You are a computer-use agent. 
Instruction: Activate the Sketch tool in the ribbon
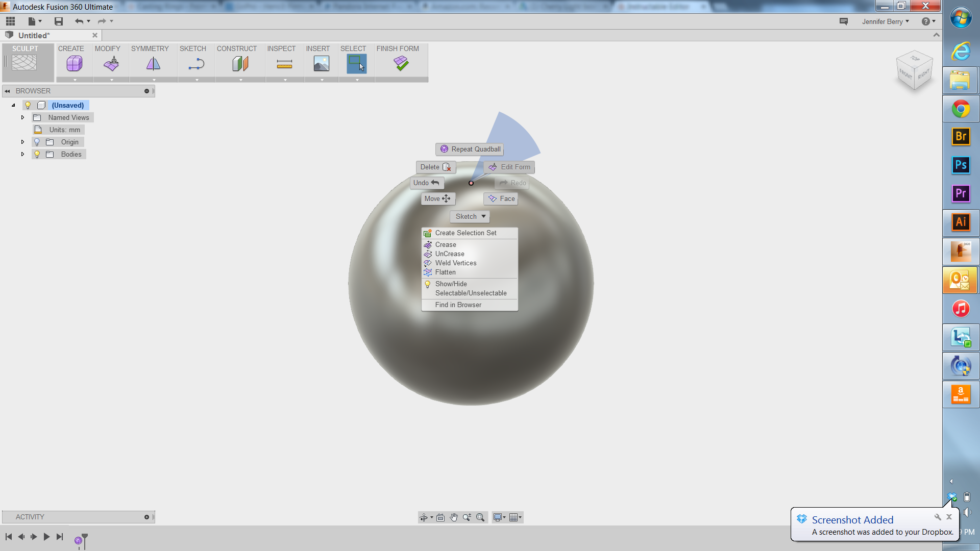pos(195,63)
